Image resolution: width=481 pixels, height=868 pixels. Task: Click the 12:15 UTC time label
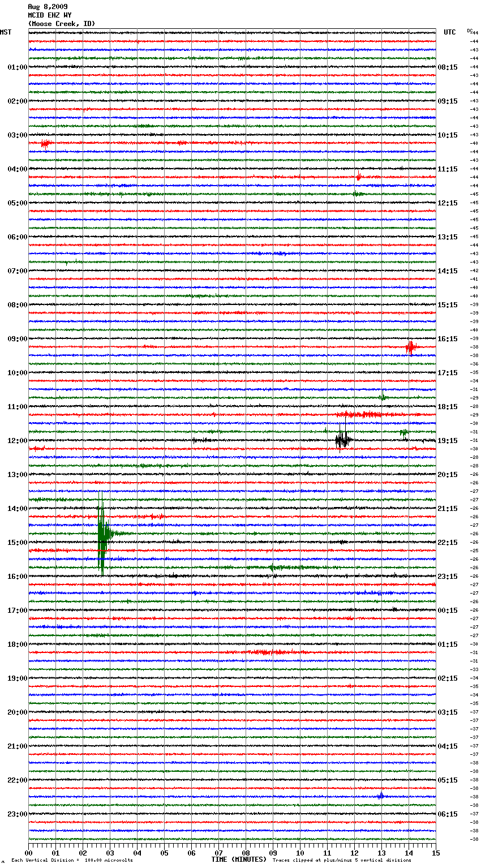(448, 203)
